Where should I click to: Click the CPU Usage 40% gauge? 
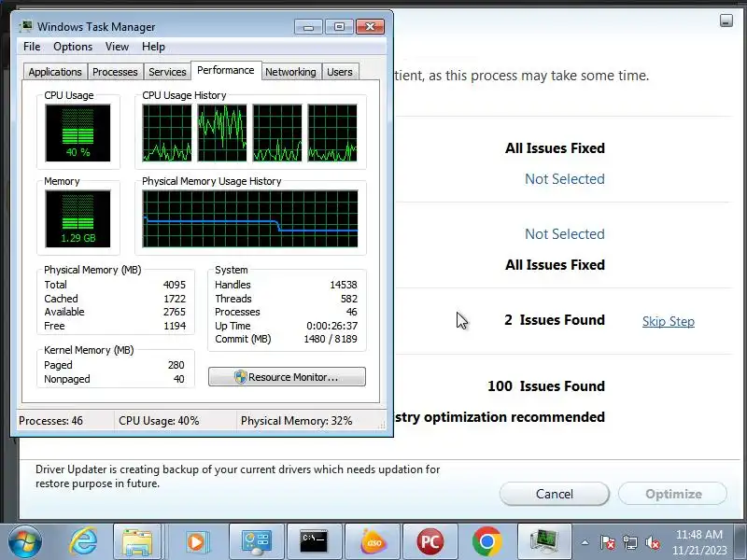[78, 133]
